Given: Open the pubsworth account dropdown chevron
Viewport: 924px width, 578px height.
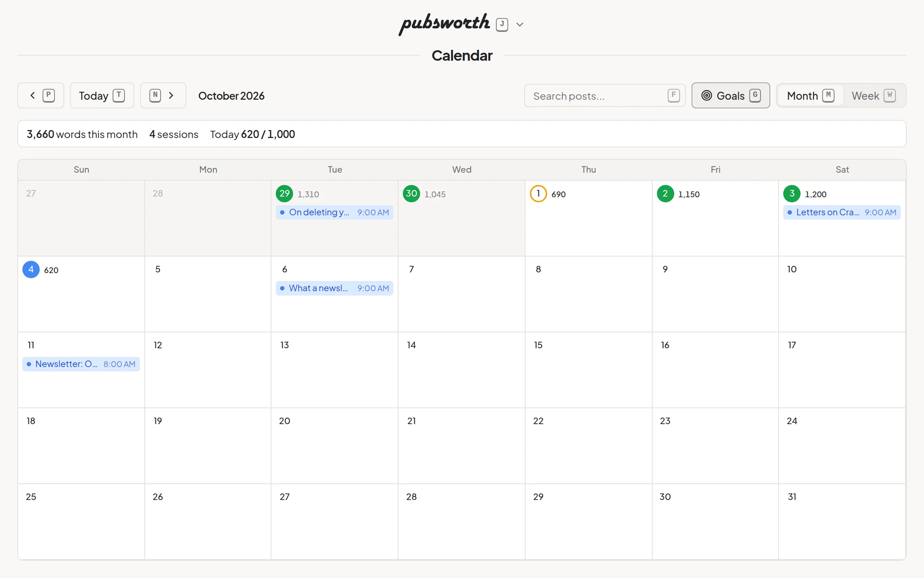Looking at the screenshot, I should (520, 25).
